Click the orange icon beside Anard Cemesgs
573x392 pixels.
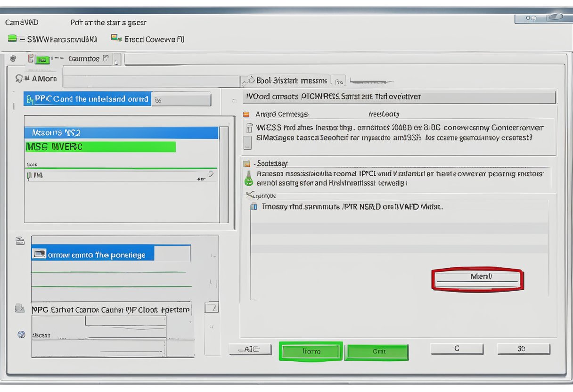(x=246, y=114)
